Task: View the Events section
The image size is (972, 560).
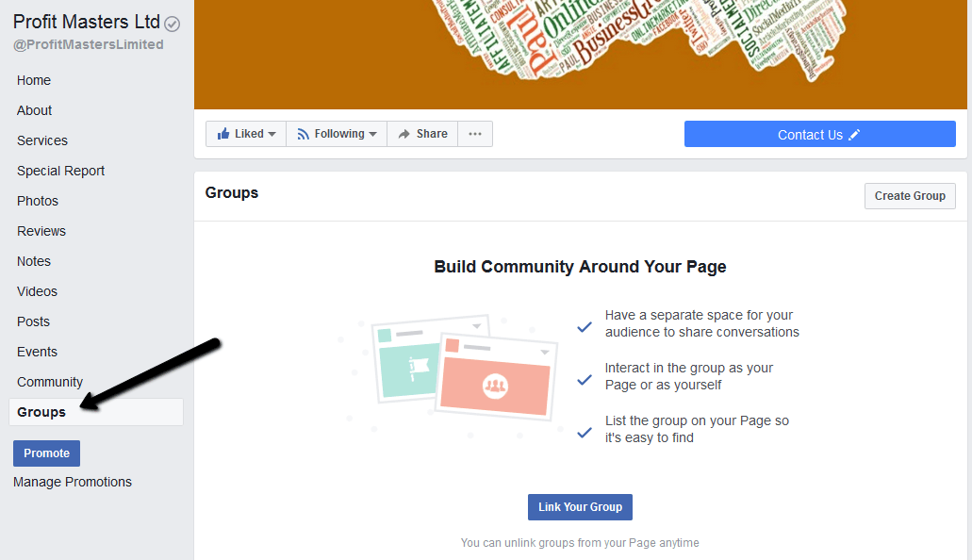Action: coord(37,352)
